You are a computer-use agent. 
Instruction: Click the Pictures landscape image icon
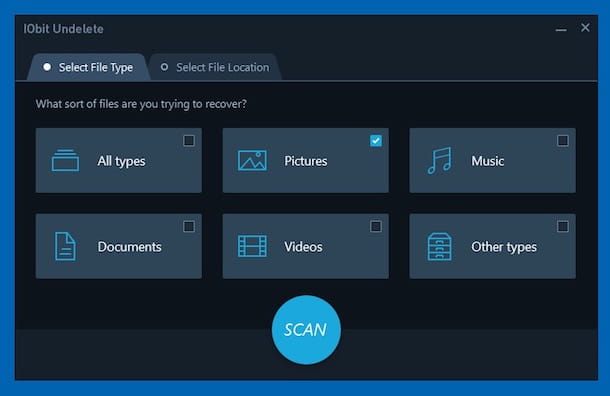point(252,160)
